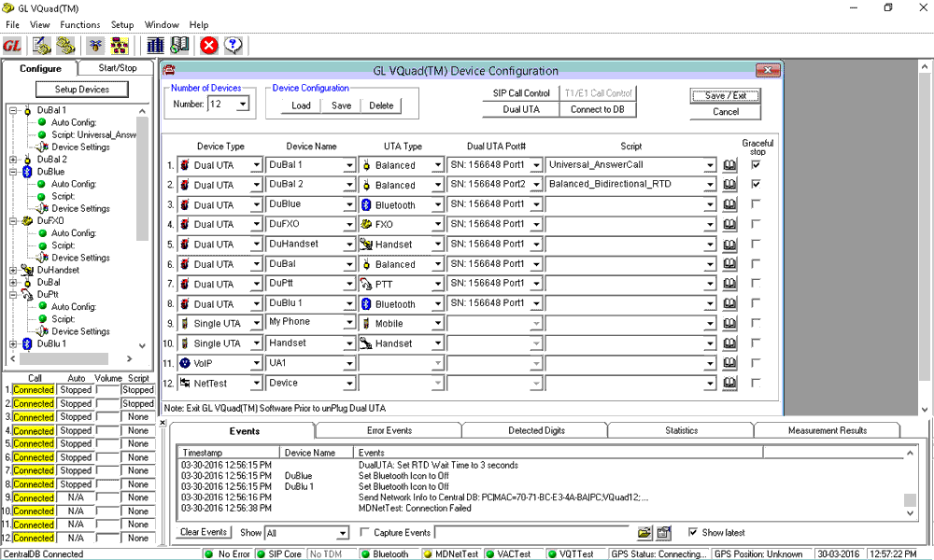Click the script book icon in My Phone row
This screenshot has height=560, width=934.
(x=729, y=323)
